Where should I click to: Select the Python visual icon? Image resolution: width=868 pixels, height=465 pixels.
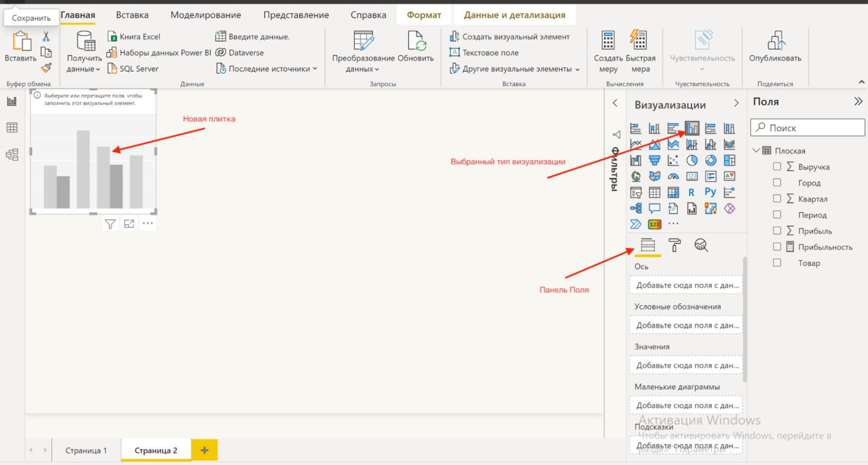(x=710, y=192)
